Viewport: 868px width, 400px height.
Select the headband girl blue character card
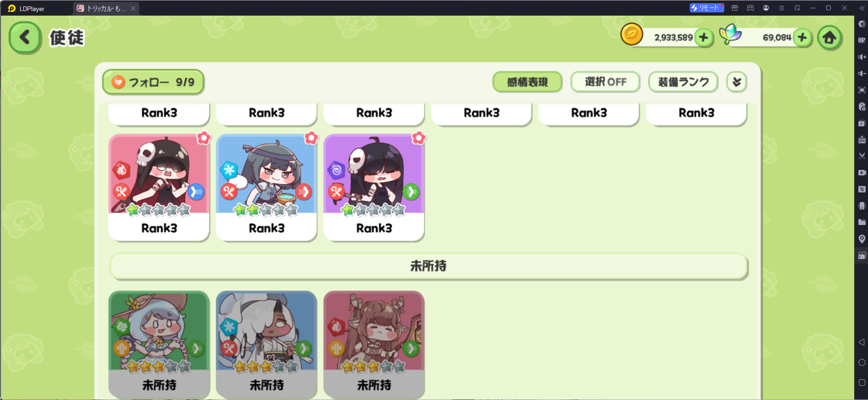pyautogui.click(x=266, y=187)
